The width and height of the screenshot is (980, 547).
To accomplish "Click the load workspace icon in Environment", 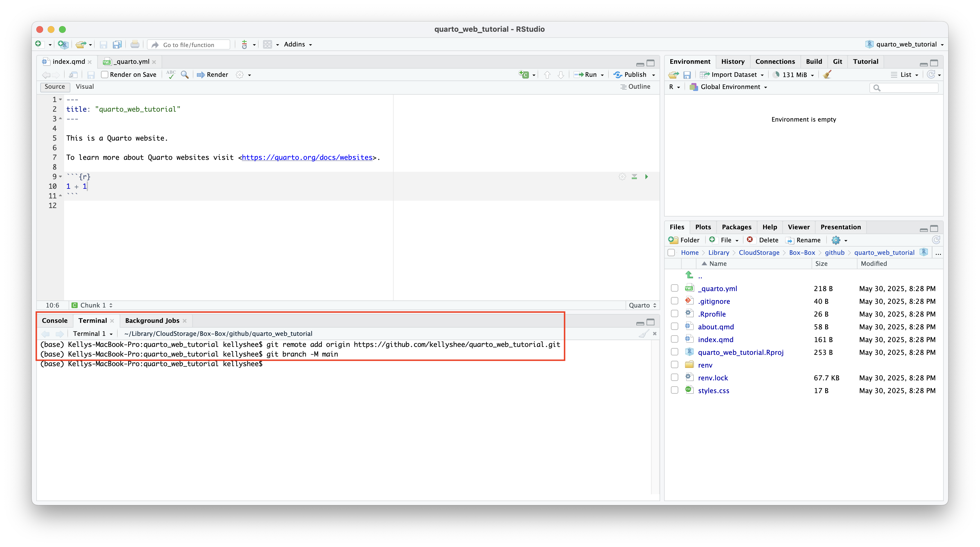I will click(674, 75).
